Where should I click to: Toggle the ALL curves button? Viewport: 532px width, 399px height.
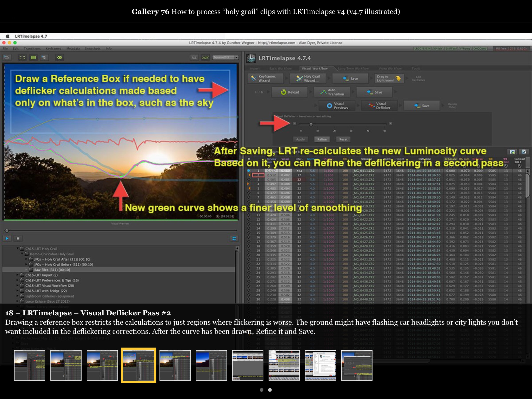click(x=194, y=58)
